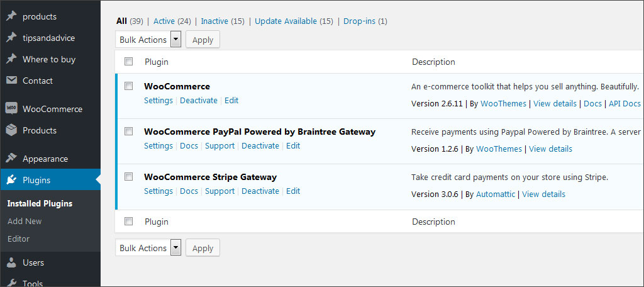This screenshot has height=287, width=644.
Task: Select the WooCommerce Stripe Gateway checkbox
Action: pos(129,177)
